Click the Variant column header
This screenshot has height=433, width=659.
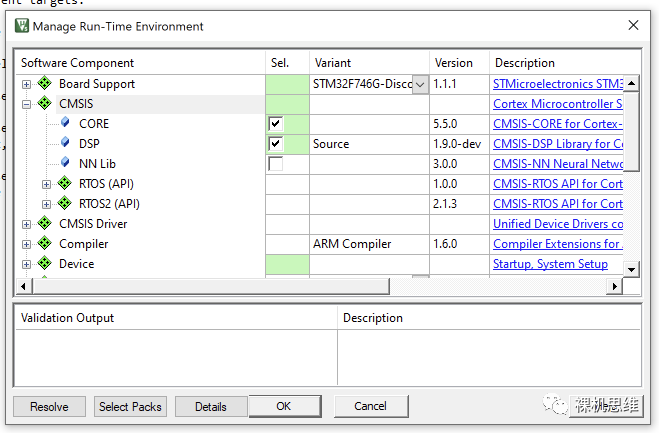tap(369, 63)
